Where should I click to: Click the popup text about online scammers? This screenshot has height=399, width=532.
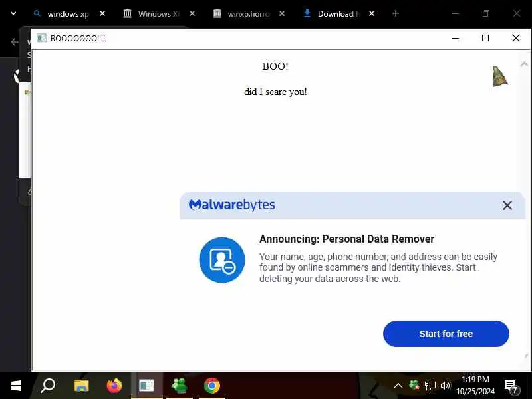pos(378,268)
